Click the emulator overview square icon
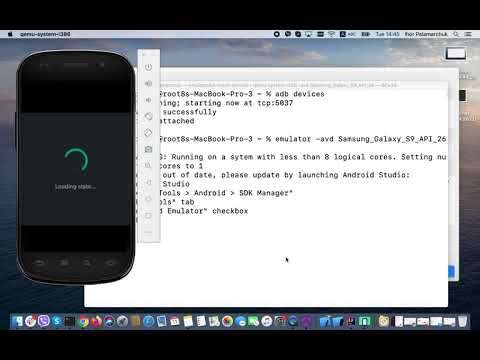This screenshot has width=480, height=360. 148,215
